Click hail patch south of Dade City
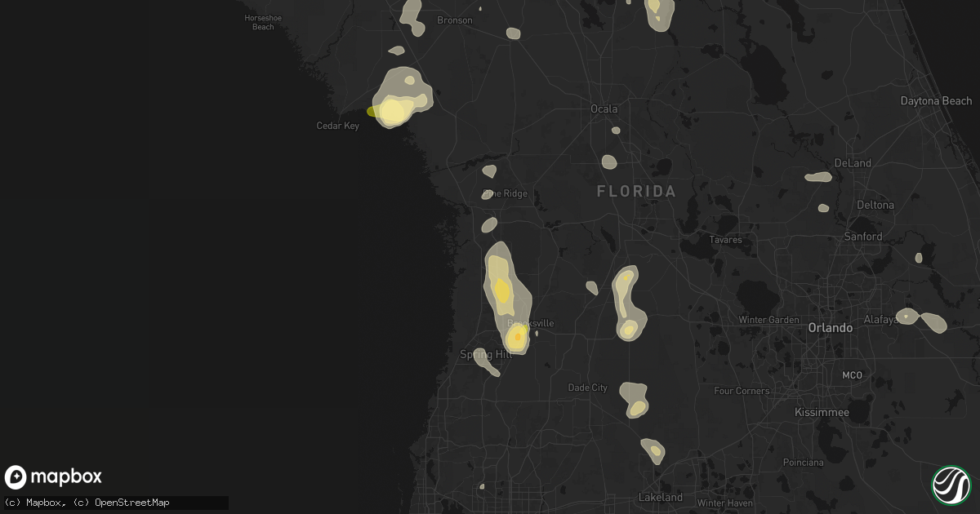 pyautogui.click(x=635, y=400)
